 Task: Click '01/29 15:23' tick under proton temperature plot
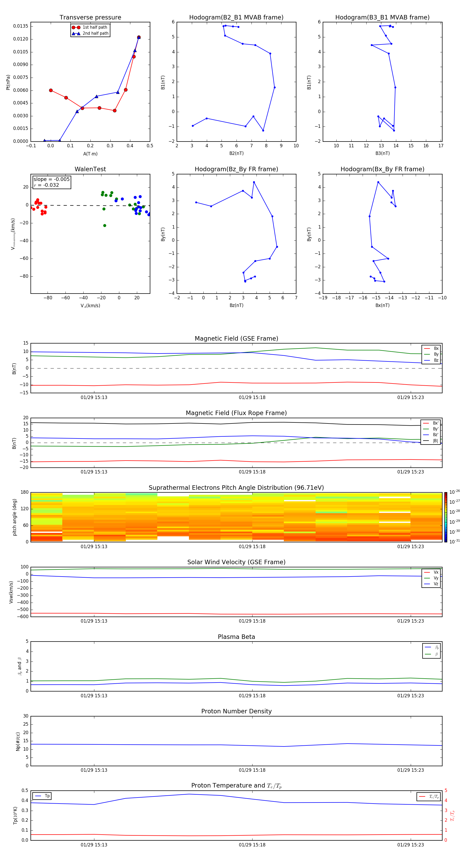click(x=410, y=845)
